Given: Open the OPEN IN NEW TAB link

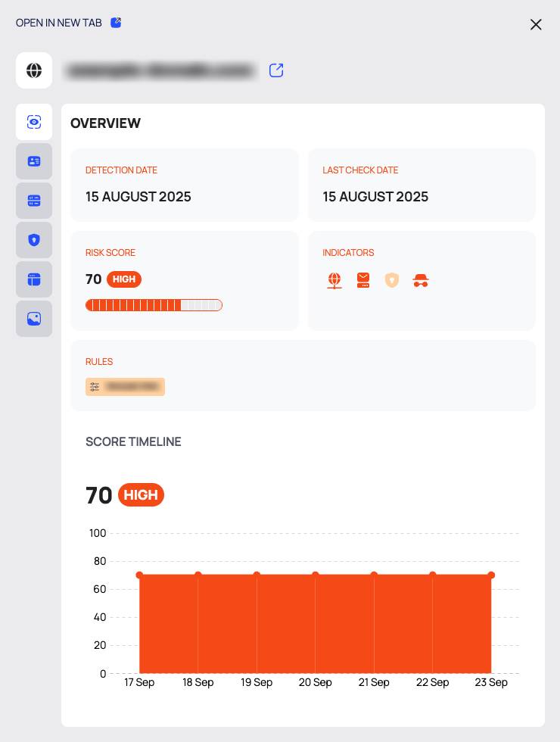Looking at the screenshot, I should (59, 23).
